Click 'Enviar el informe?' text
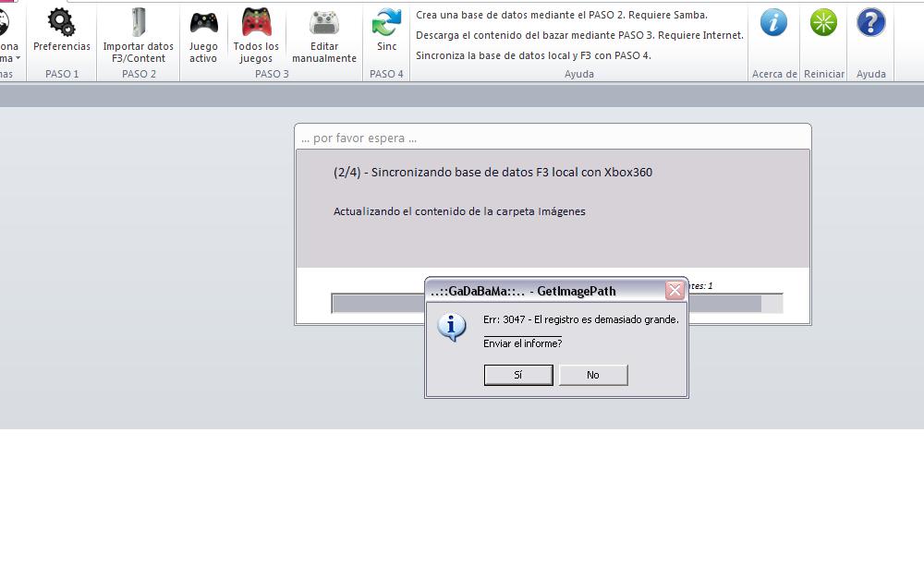Image resolution: width=924 pixels, height=565 pixels. (x=523, y=343)
